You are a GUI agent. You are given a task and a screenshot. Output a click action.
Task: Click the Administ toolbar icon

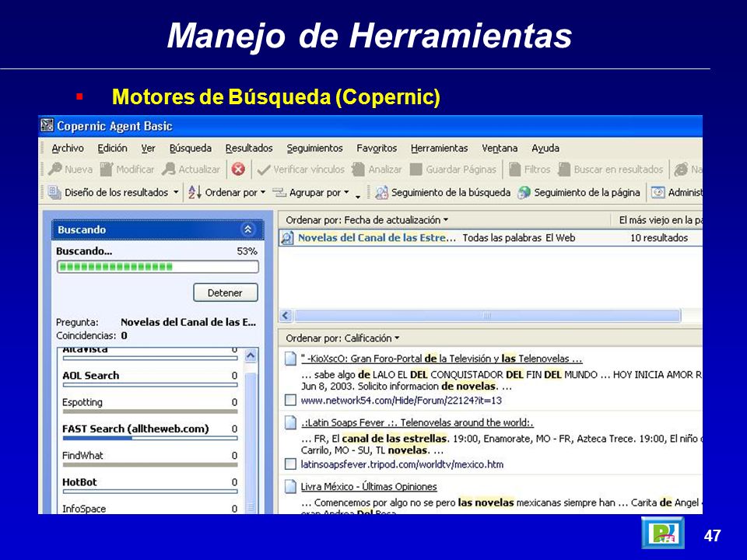(x=658, y=192)
